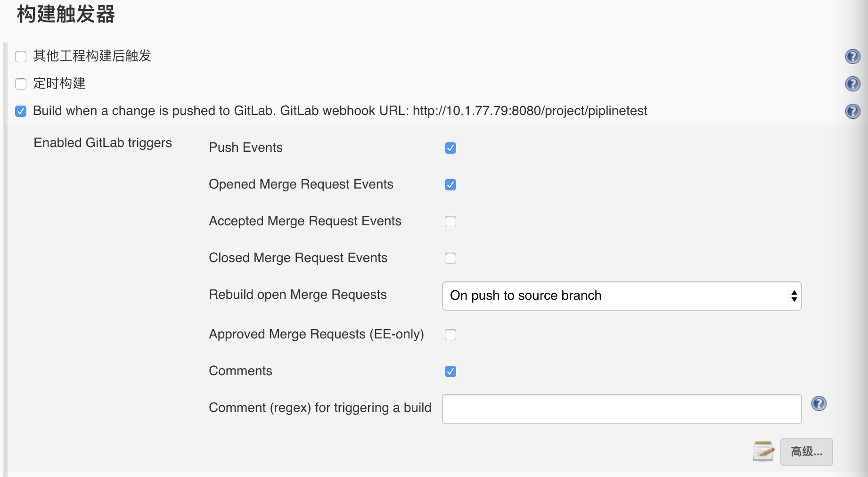Uncheck Opened Merge Request Events
Screen dimensions: 868x477
450,185
